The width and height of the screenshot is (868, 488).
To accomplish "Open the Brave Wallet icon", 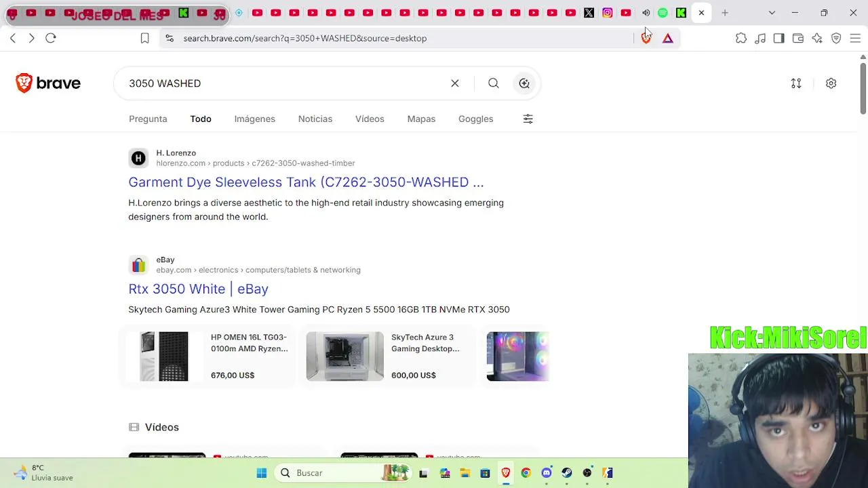I will 798,39.
